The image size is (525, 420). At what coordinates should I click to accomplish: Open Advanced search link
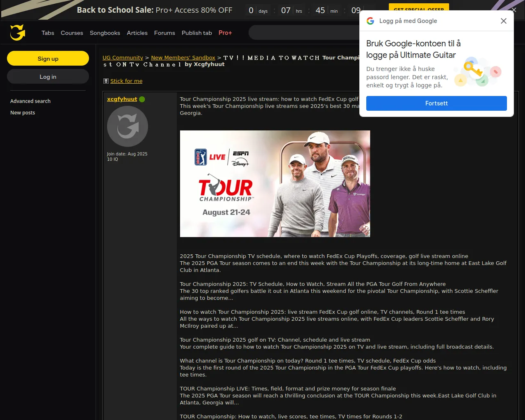pos(30,101)
